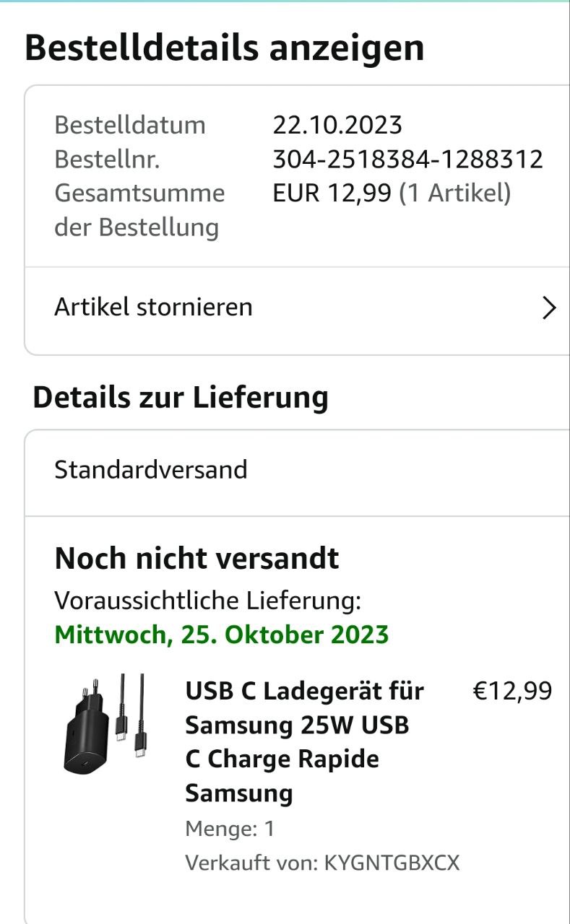This screenshot has width=570, height=924.
Task: Click the seller name KYGNTGBXCX
Action: click(x=392, y=863)
